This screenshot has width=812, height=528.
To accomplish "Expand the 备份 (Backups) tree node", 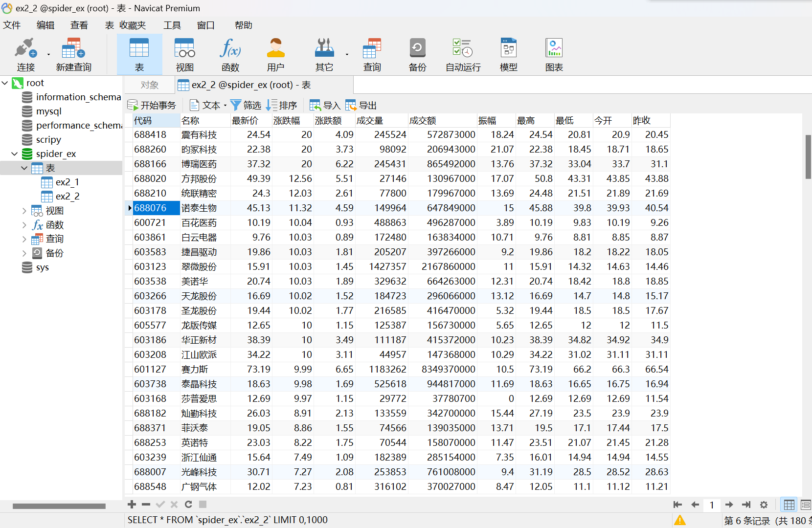I will click(24, 253).
